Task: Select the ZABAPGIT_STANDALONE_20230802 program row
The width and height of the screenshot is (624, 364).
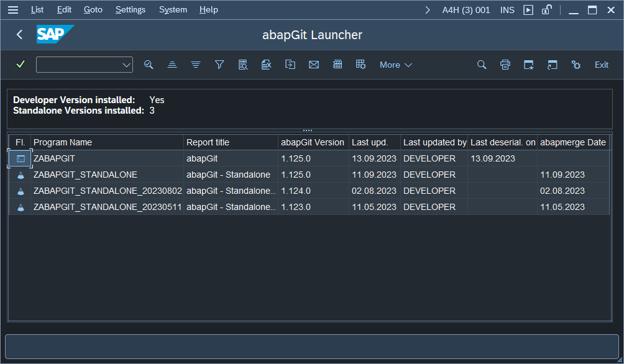Action: tap(108, 191)
